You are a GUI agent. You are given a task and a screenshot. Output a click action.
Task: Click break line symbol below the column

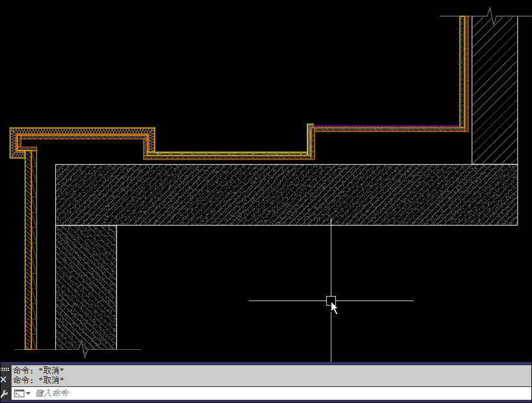[x=83, y=350]
